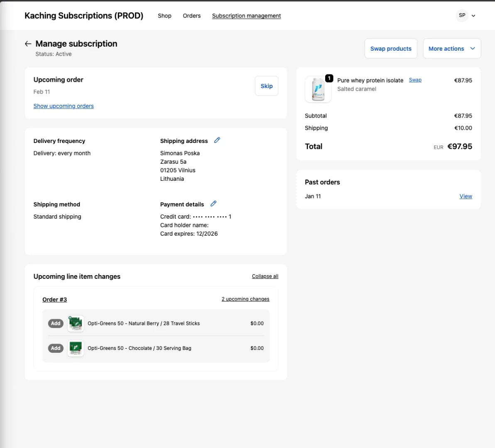
Task: Click the Subtotal €87.95 value
Action: pos(463,116)
